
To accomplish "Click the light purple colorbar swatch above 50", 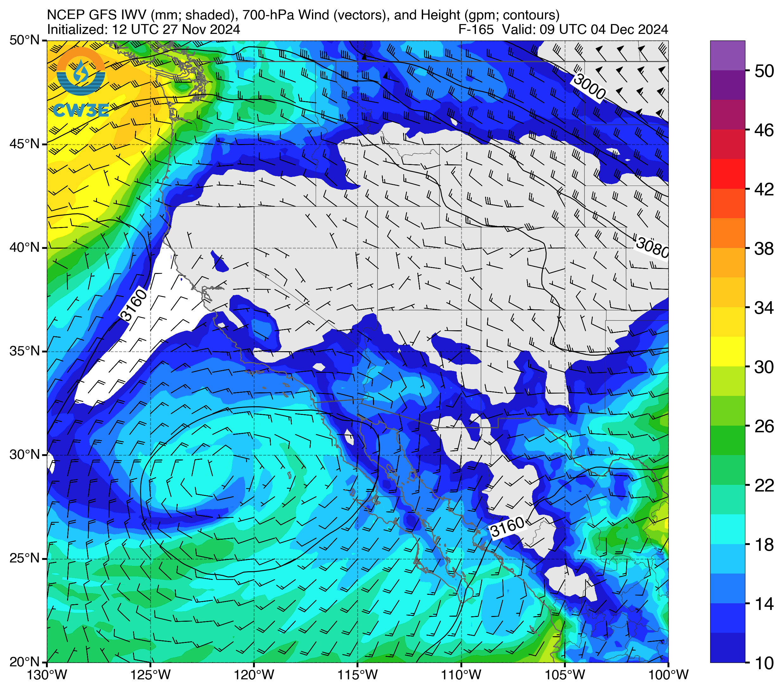I will point(728,55).
